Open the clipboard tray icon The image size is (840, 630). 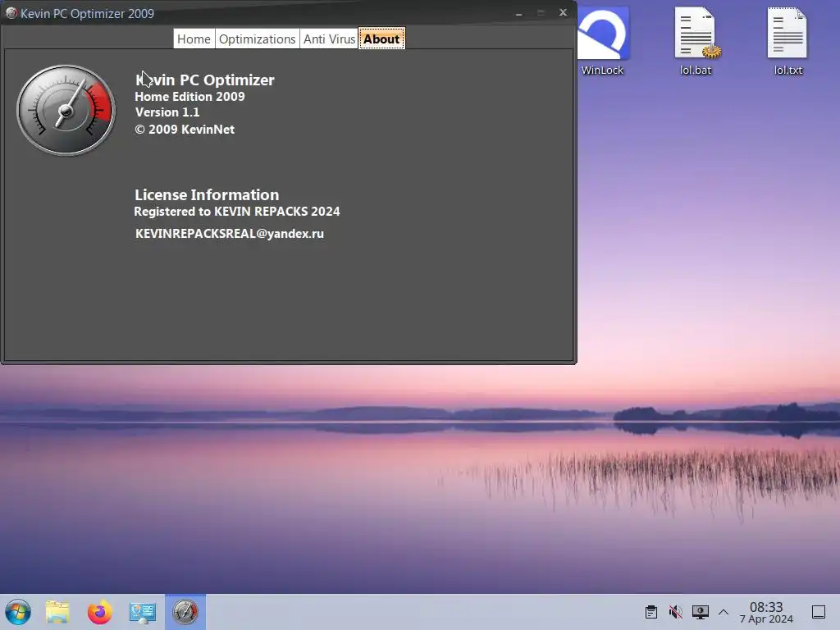coord(651,612)
